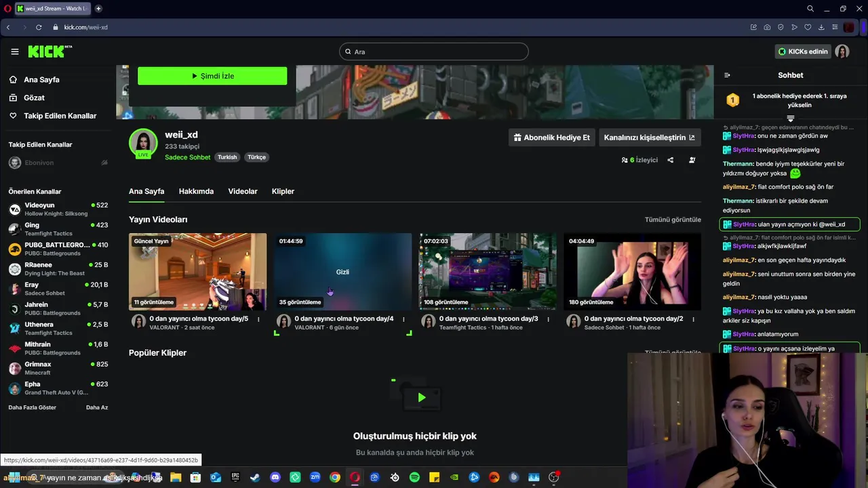Open Takip Edilen Kanallar heart item

pos(53,116)
